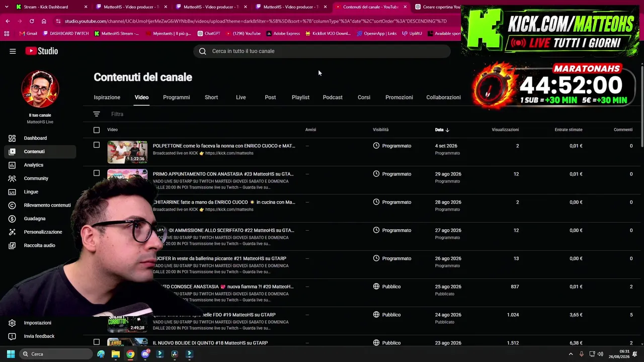Viewport: 644px width, 362px height.
Task: Open the Chrome apps grid in bookmarks bar
Action: tap(7, 34)
